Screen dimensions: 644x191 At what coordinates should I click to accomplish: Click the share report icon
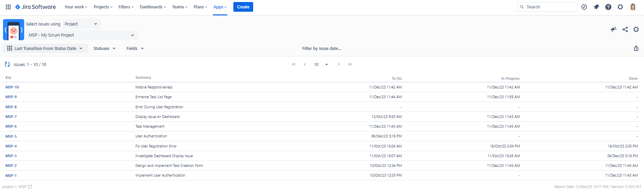click(625, 29)
